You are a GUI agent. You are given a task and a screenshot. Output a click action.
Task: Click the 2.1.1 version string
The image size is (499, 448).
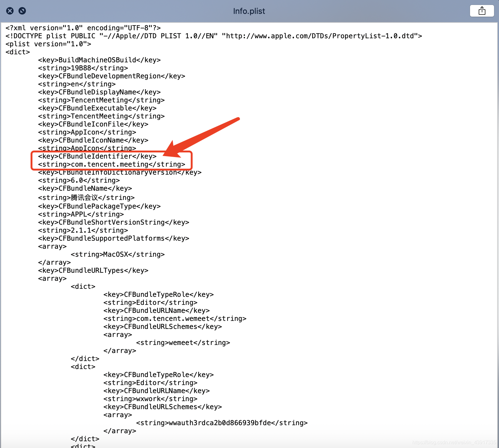[x=83, y=230]
